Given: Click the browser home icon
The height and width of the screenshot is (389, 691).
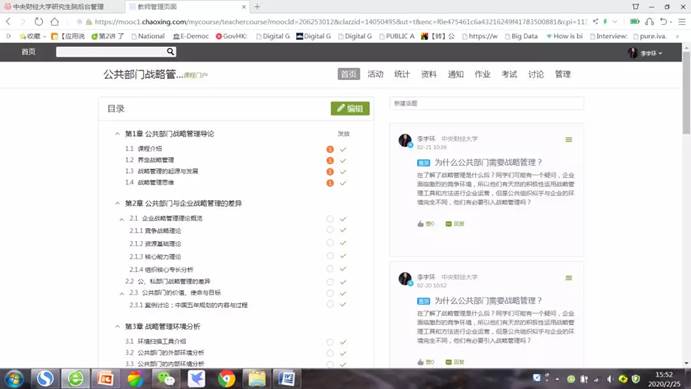Looking at the screenshot, I should [54, 21].
